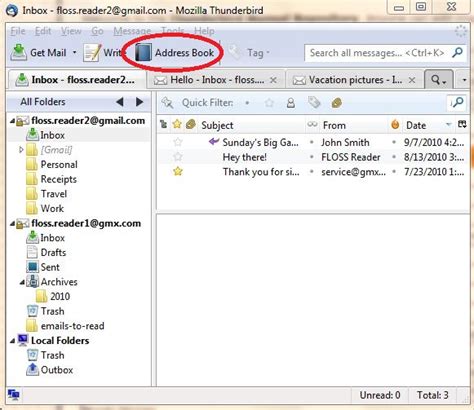Screen dimensions: 474x410
Task: Unstar the Thank you for signing message
Action: 178,171
